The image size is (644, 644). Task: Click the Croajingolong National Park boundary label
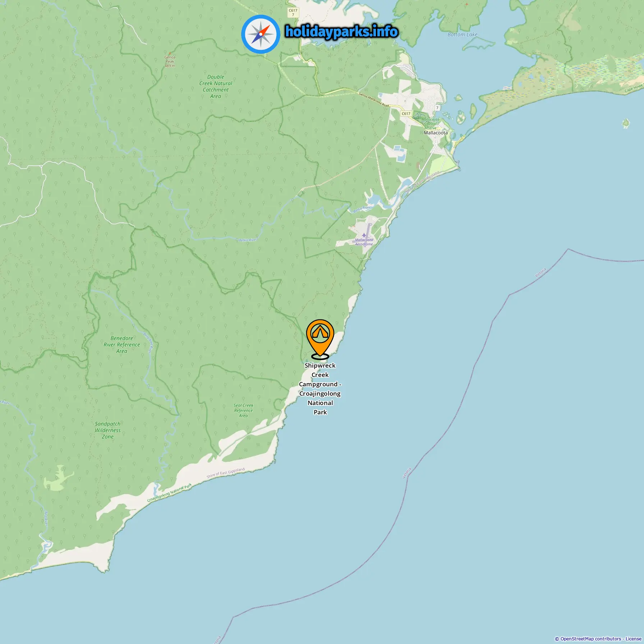tap(170, 493)
